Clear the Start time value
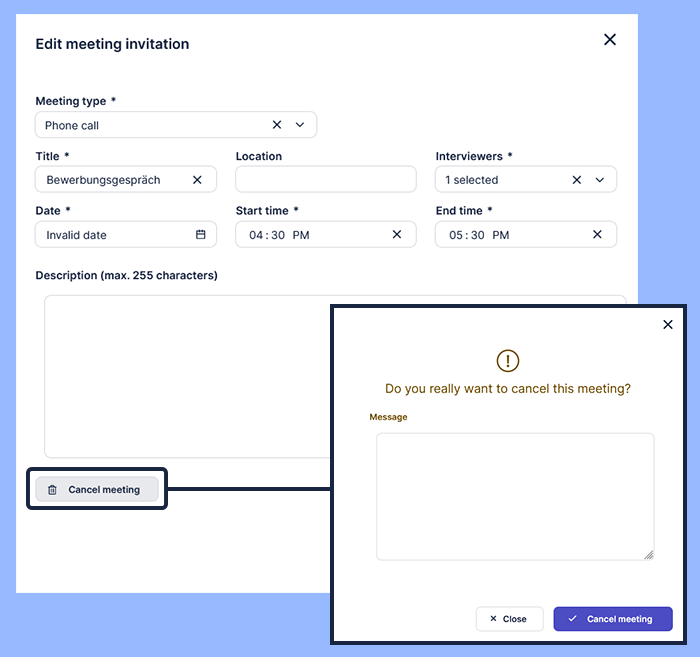 click(397, 235)
